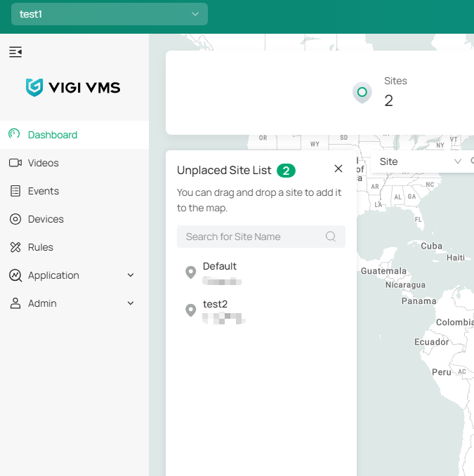Click the magnifier icon in site search
The image size is (474, 476).
point(331,236)
